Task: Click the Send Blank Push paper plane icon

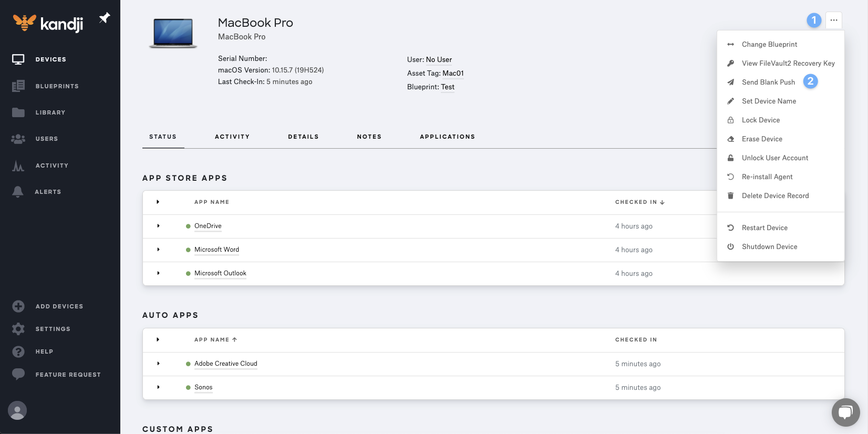Action: pyautogui.click(x=730, y=82)
